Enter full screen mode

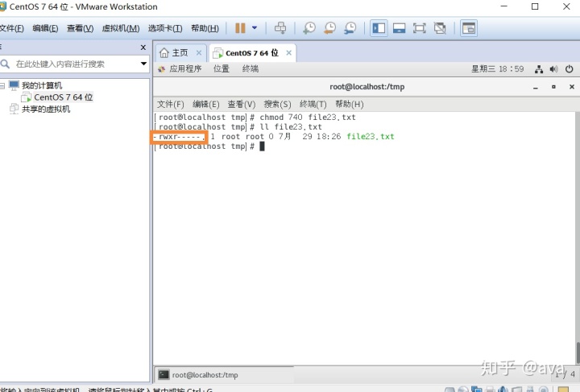420,28
